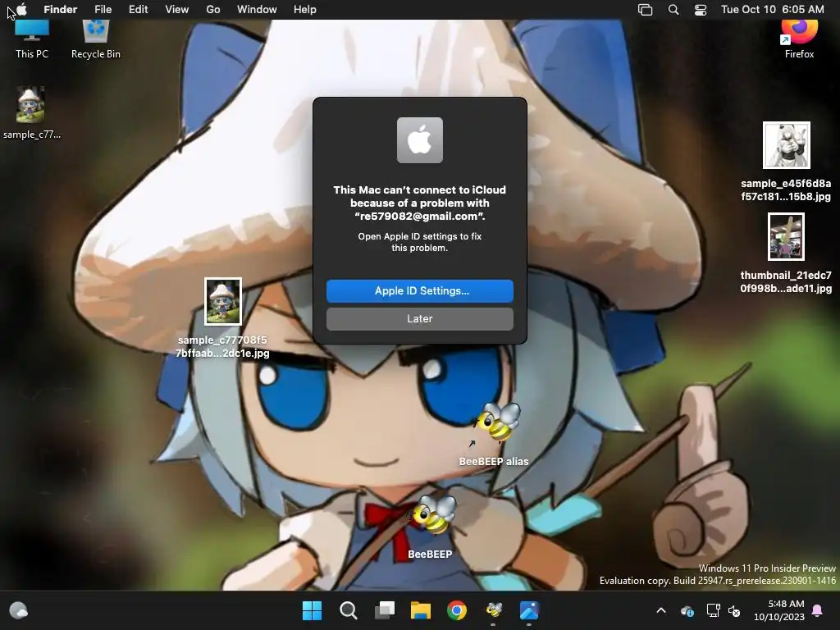Select sample_c77708f5 7bffaab...2dc1e.jpg image file
This screenshot has height=630, width=840.
click(223, 317)
